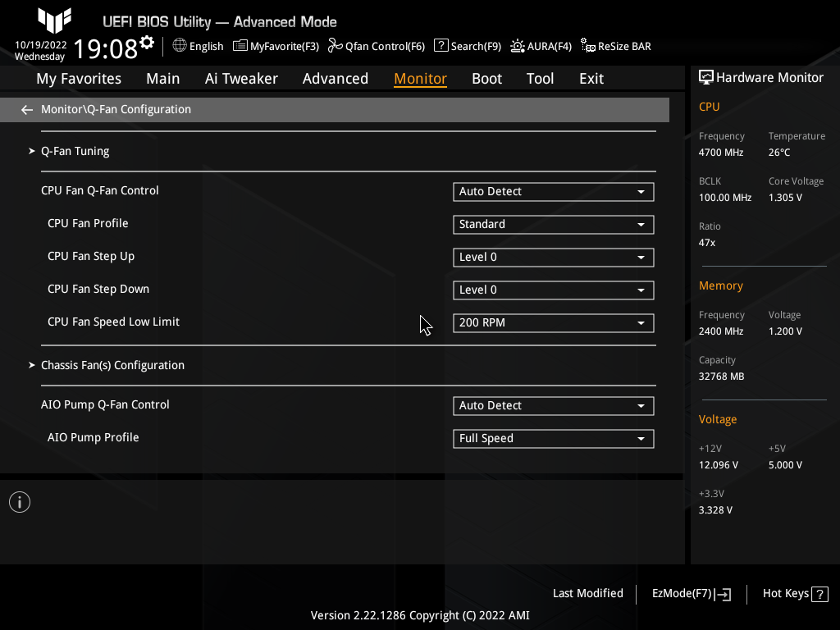This screenshot has width=840, height=630.
Task: Switch to the Tool tab
Action: pyautogui.click(x=540, y=78)
